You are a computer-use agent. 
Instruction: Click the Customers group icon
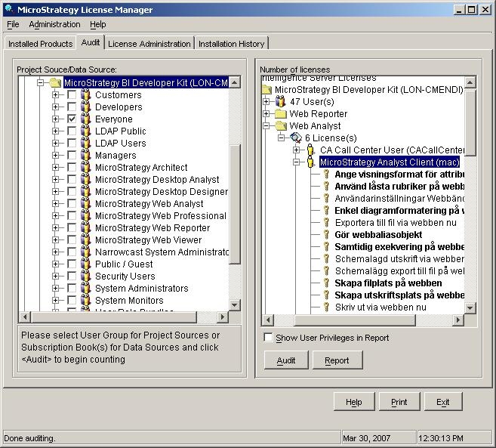pos(85,94)
